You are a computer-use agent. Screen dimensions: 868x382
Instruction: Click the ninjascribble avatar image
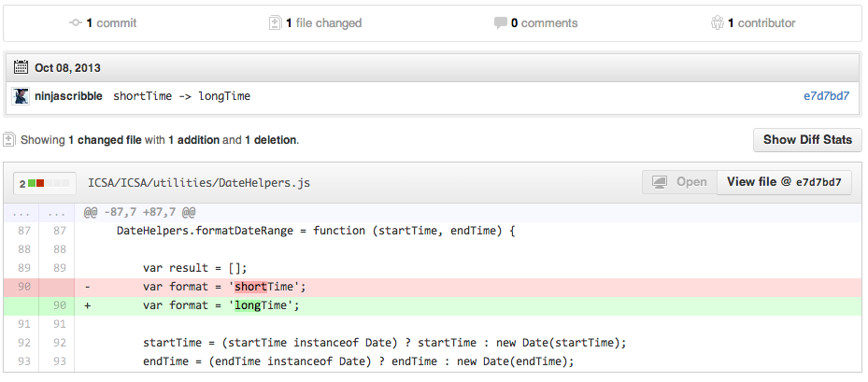click(x=21, y=96)
